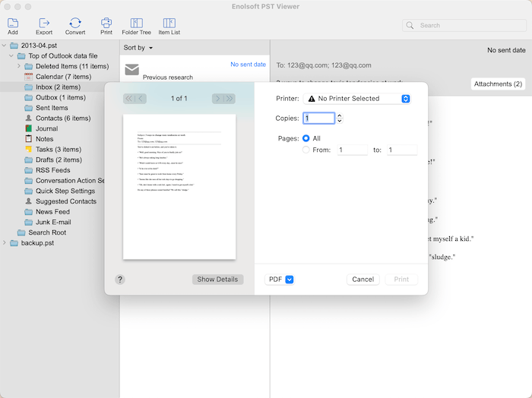The image size is (532, 398).
Task: Click the Search input field
Action: click(464, 25)
